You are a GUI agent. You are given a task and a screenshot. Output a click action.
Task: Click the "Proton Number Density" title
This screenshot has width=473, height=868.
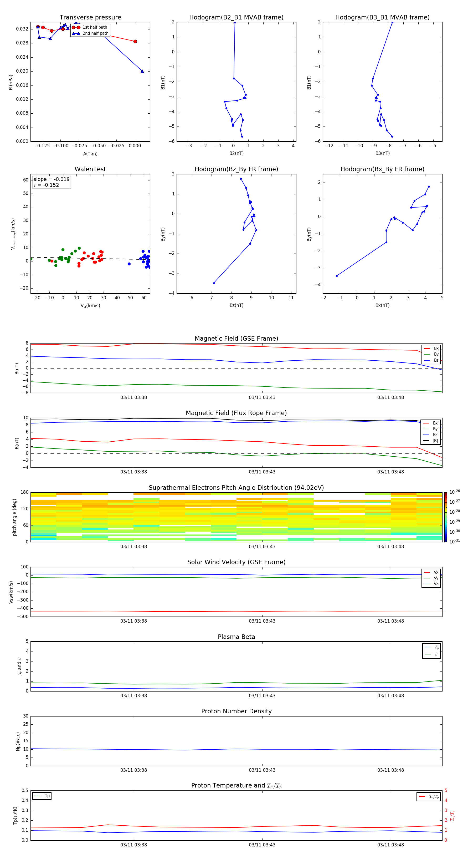(x=236, y=711)
